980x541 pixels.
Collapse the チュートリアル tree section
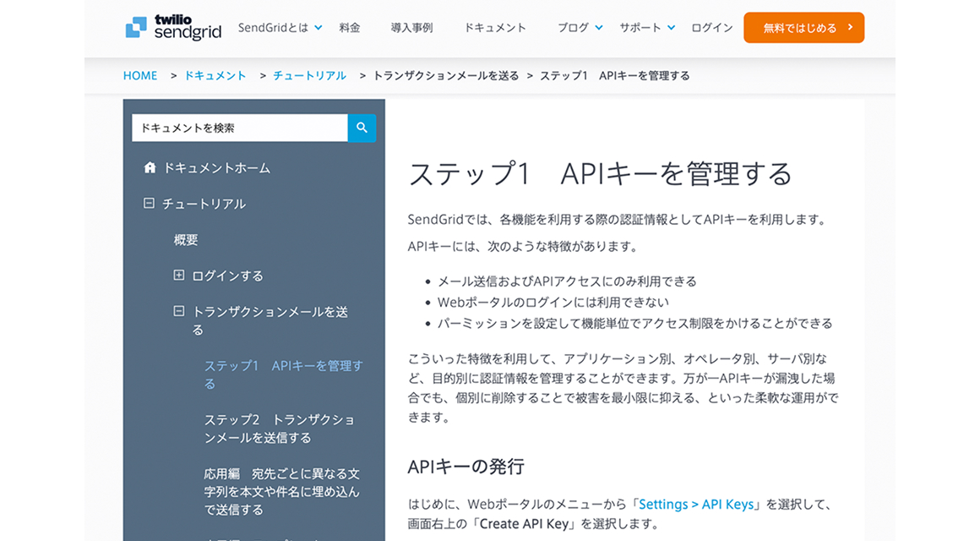[149, 203]
